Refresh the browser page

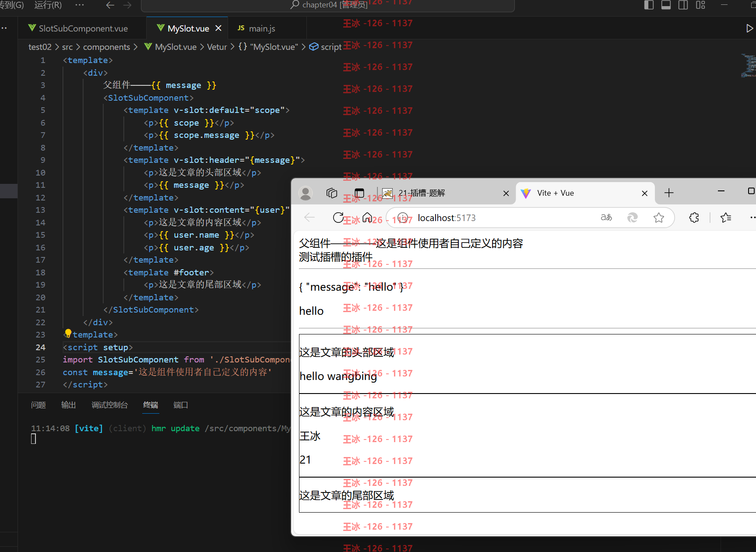(338, 218)
